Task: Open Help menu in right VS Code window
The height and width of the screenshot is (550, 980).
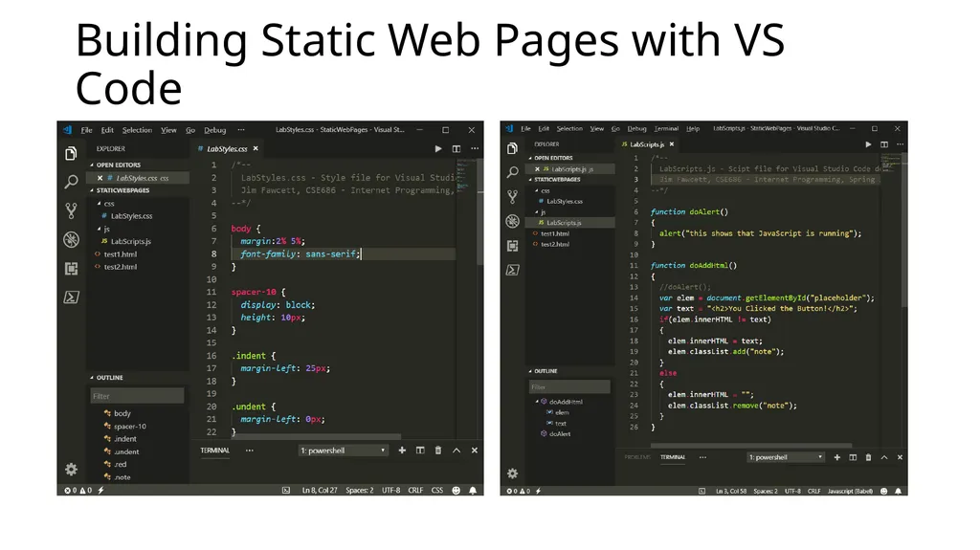Action: [693, 129]
